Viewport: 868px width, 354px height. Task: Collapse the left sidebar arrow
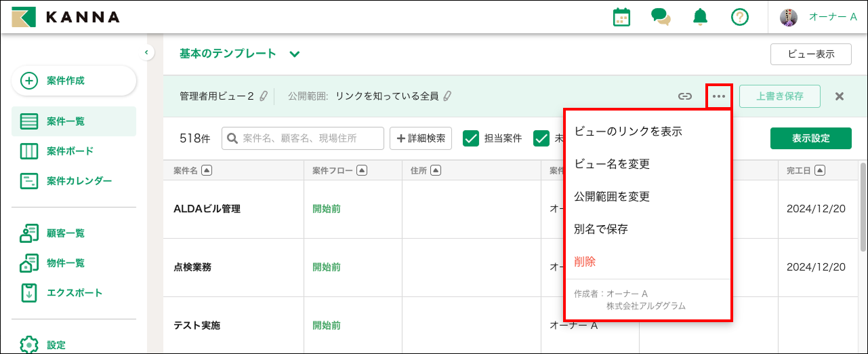[146, 52]
